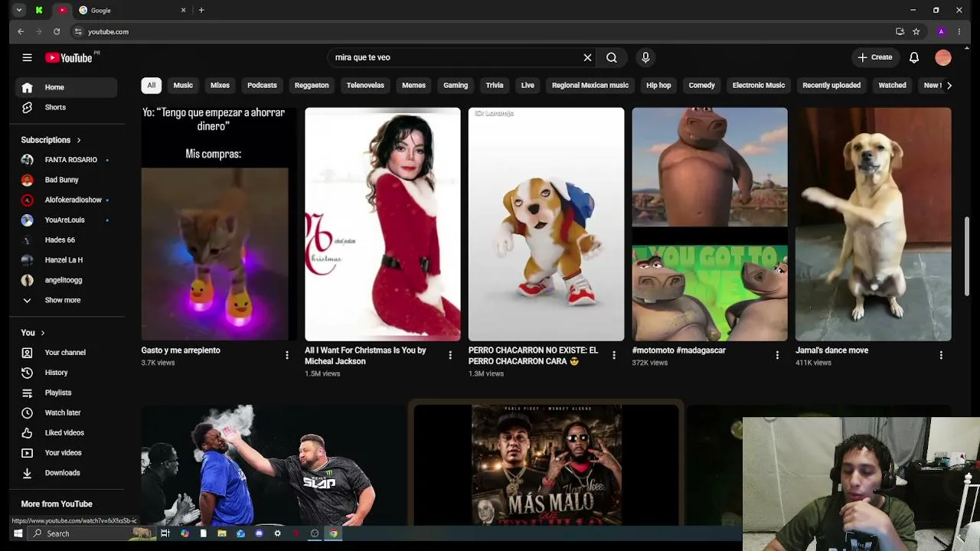Open the Hanzel La H subscription
The height and width of the screenshot is (551, 980).
[x=67, y=260]
